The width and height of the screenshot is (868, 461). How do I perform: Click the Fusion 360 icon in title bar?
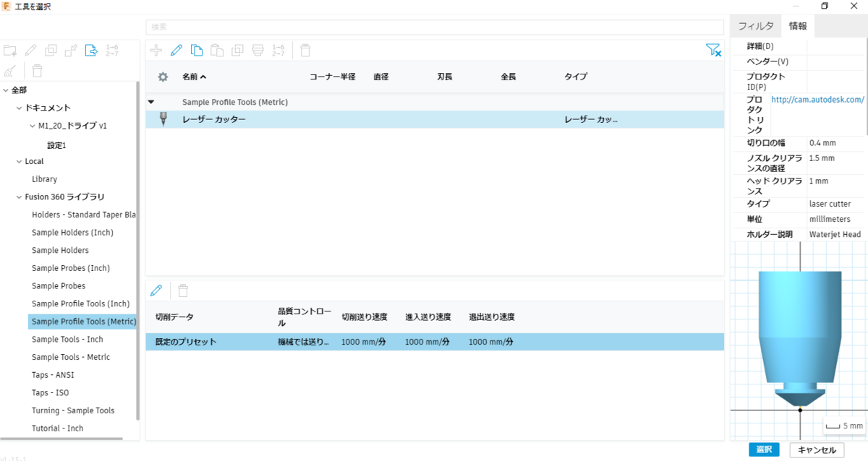[x=7, y=6]
